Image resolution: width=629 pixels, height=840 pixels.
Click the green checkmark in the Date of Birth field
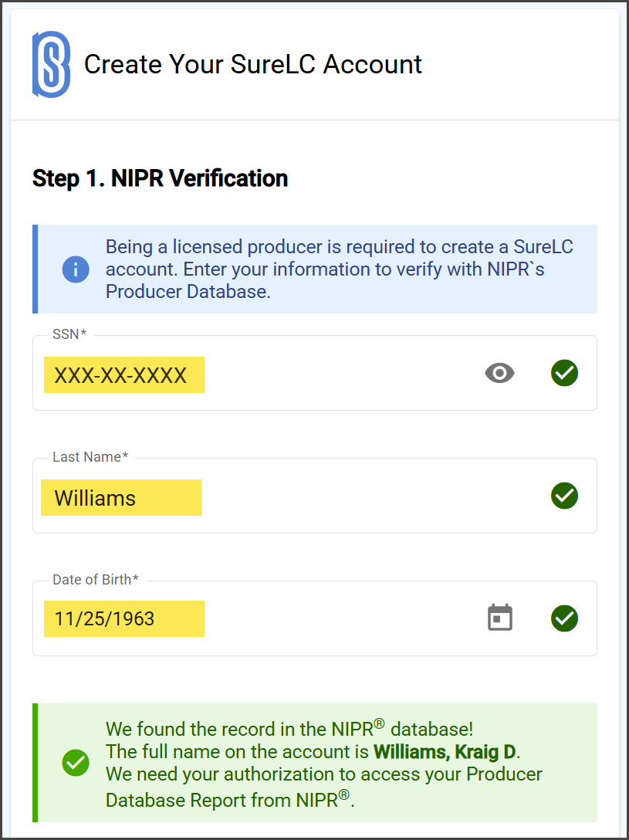coord(564,618)
